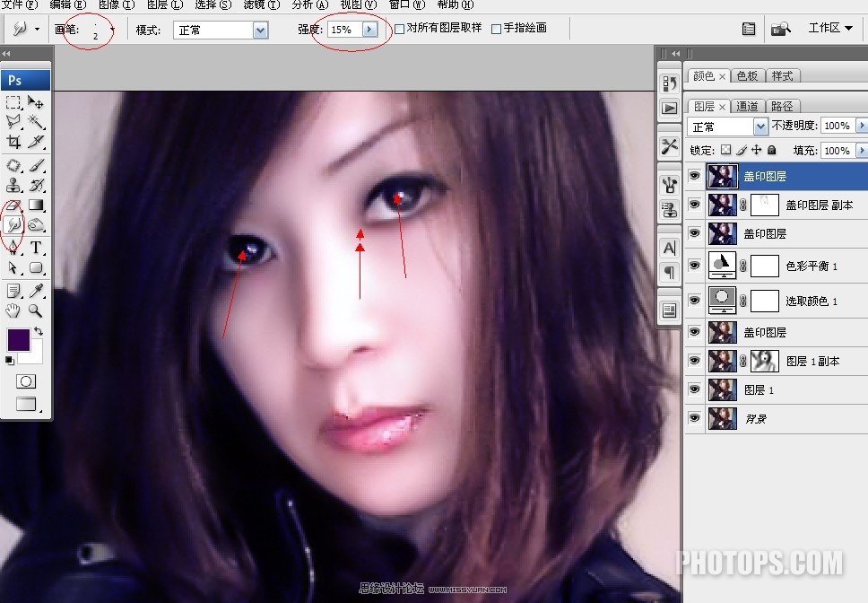Enable 对所有图层取样 checkbox
This screenshot has height=603, width=868.
tap(399, 29)
